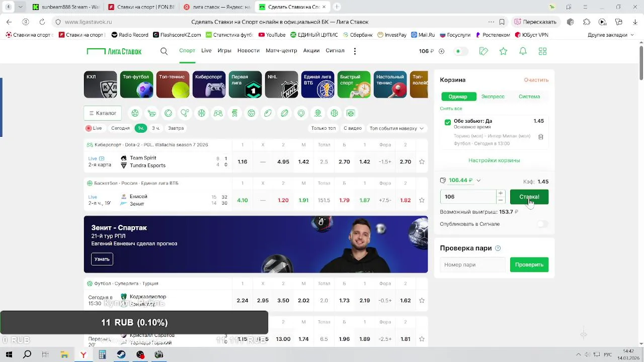Select the '1ч.' time filter

coord(141,128)
